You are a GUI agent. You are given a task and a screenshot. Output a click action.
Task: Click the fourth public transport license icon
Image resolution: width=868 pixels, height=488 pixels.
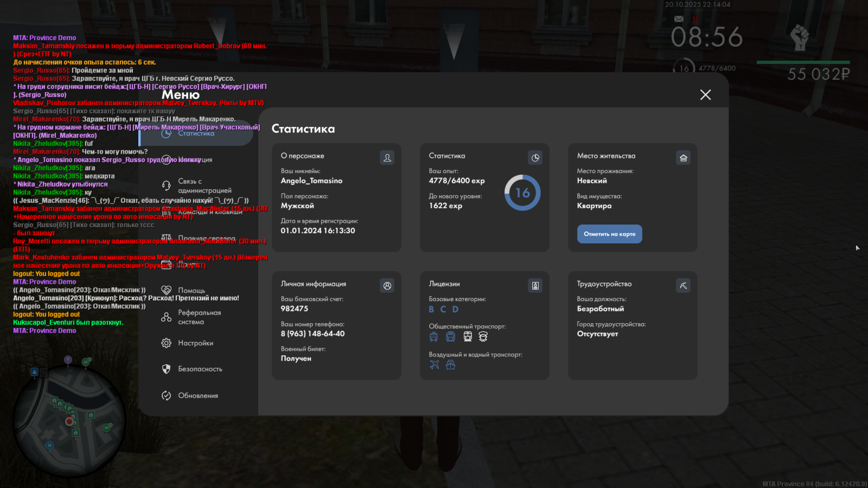(483, 337)
